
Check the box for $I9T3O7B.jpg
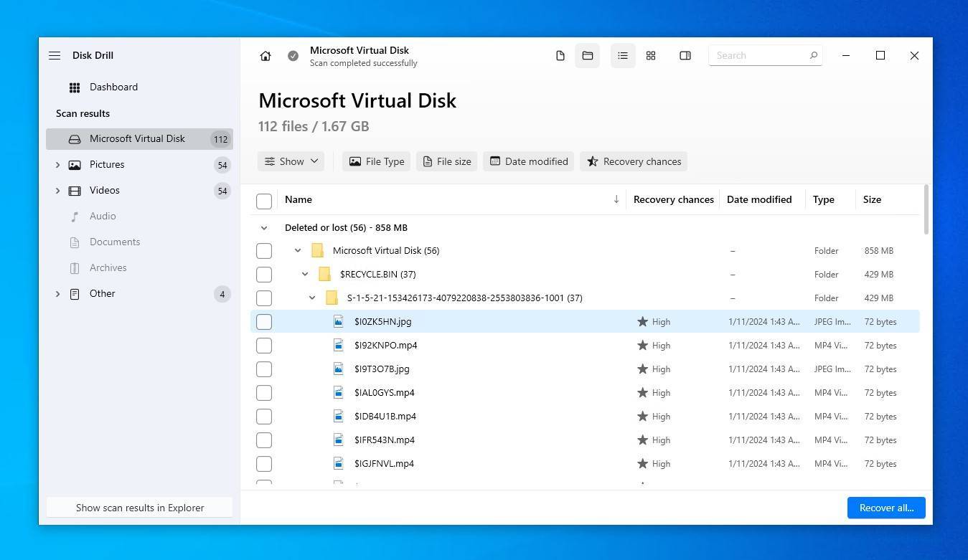[x=264, y=369]
